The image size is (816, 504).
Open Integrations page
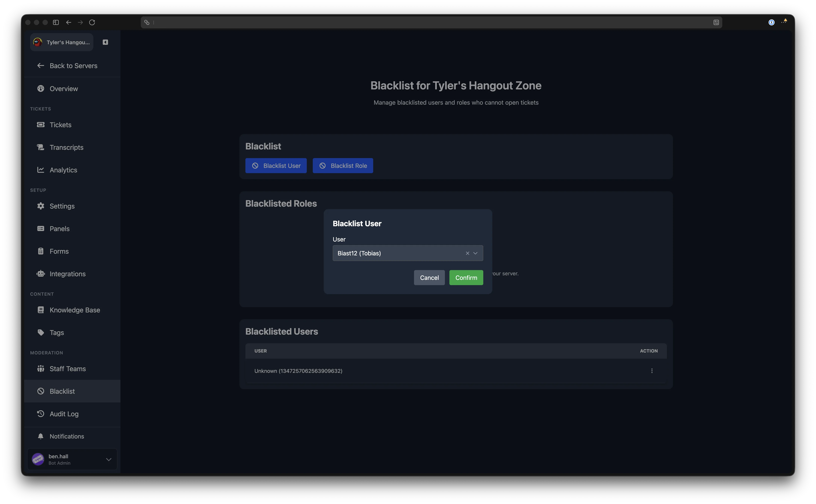click(72, 274)
